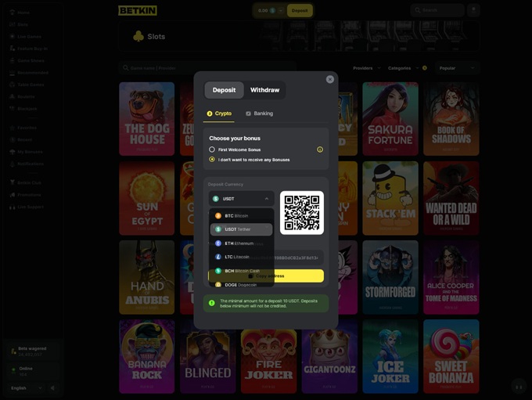
Task: Switch to the Withdraw tab
Action: 264,90
